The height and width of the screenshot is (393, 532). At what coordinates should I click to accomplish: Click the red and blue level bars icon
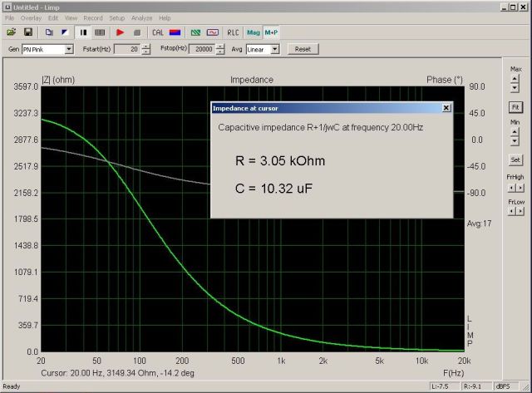pos(175,32)
